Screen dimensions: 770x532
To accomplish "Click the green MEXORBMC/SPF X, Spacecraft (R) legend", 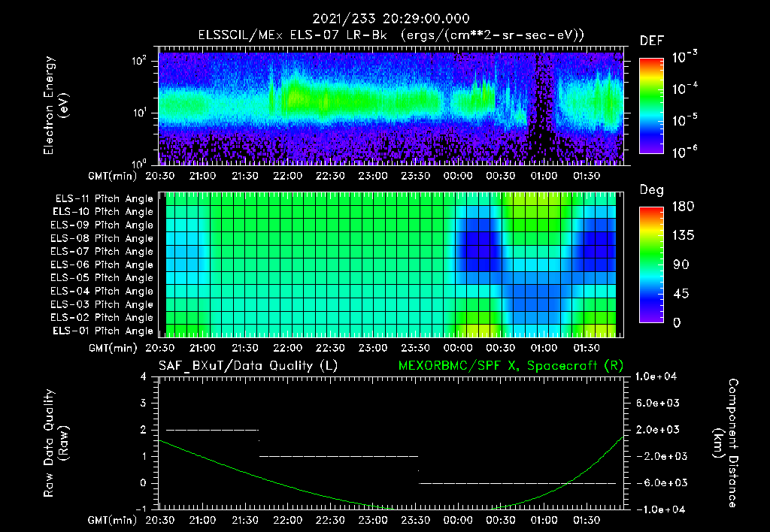I will [x=511, y=366].
